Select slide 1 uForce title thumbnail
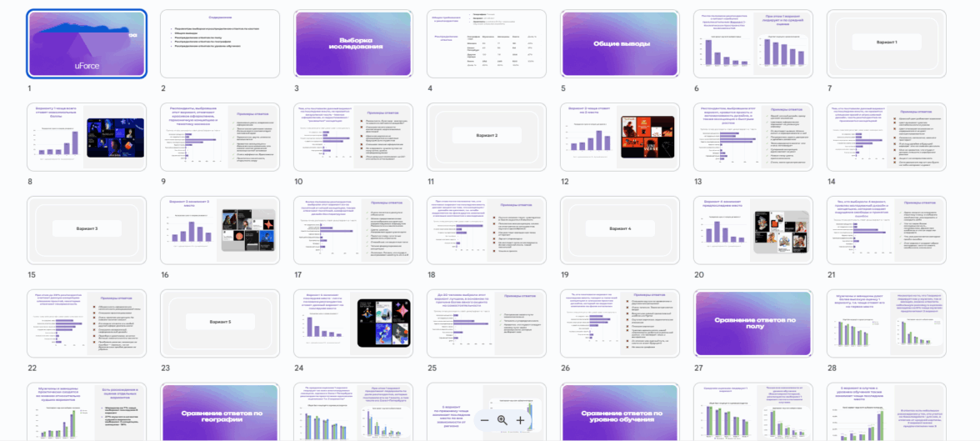Image resolution: width=980 pixels, height=441 pixels. tap(87, 44)
